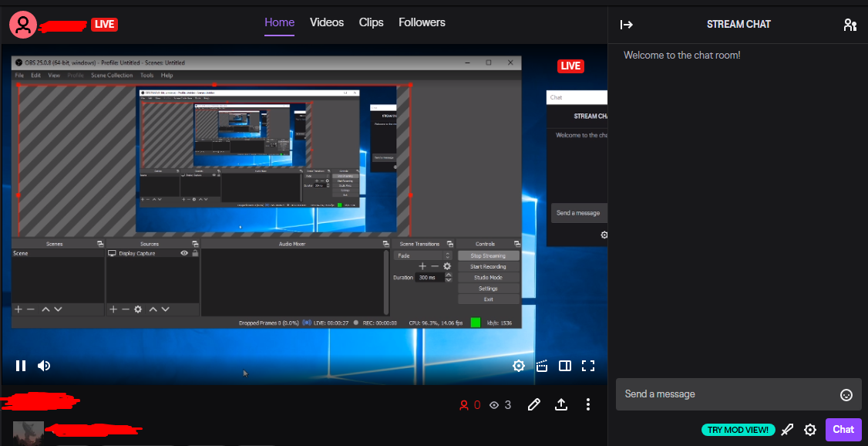
Task: Open the emote picker in chat
Action: [x=846, y=395]
